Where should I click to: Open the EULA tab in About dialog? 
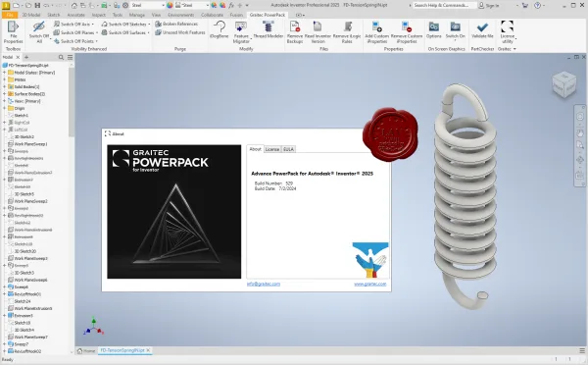[288, 149]
